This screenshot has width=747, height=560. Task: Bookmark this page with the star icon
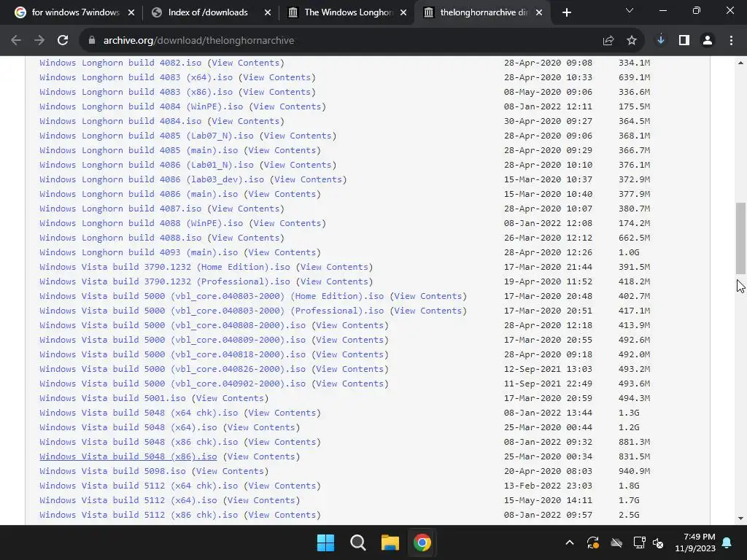(632, 41)
